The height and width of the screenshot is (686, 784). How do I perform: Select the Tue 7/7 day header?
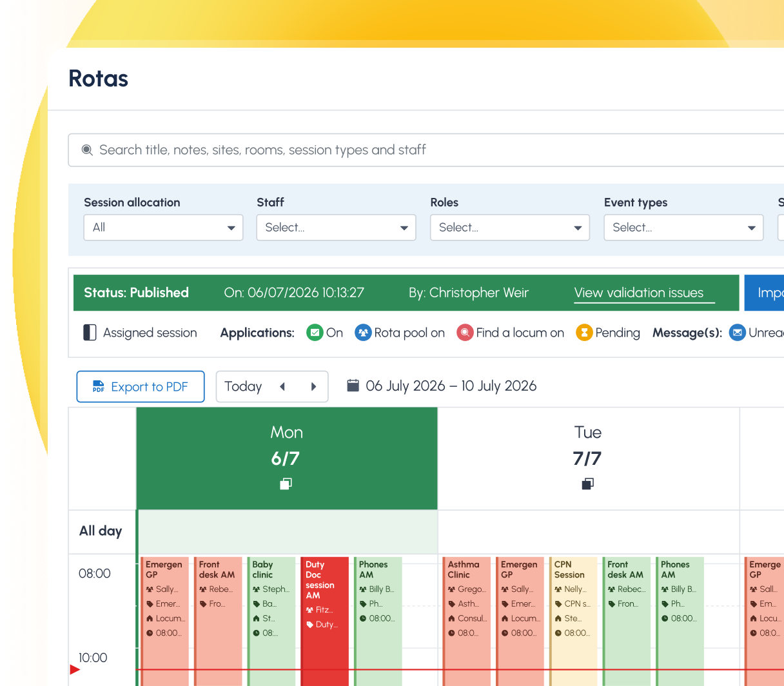(588, 458)
